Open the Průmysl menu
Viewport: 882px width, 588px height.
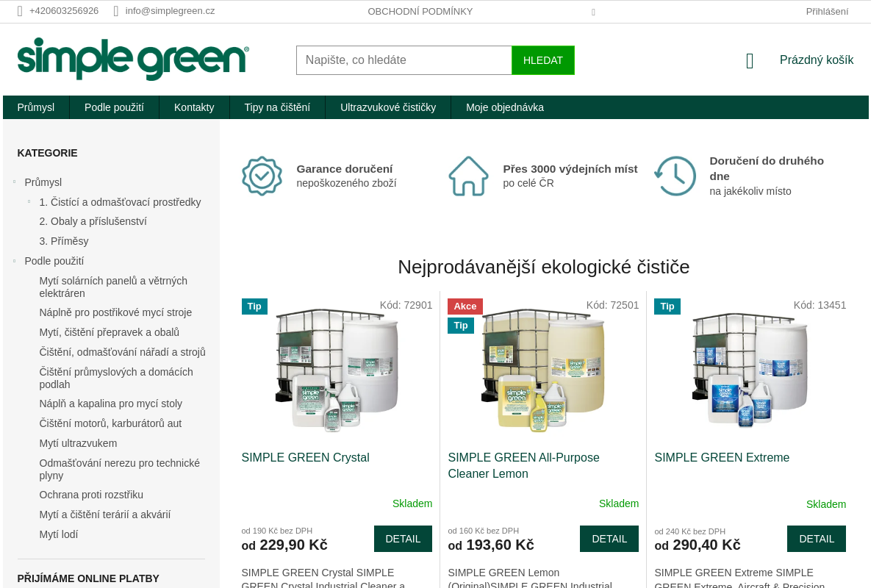(36, 107)
